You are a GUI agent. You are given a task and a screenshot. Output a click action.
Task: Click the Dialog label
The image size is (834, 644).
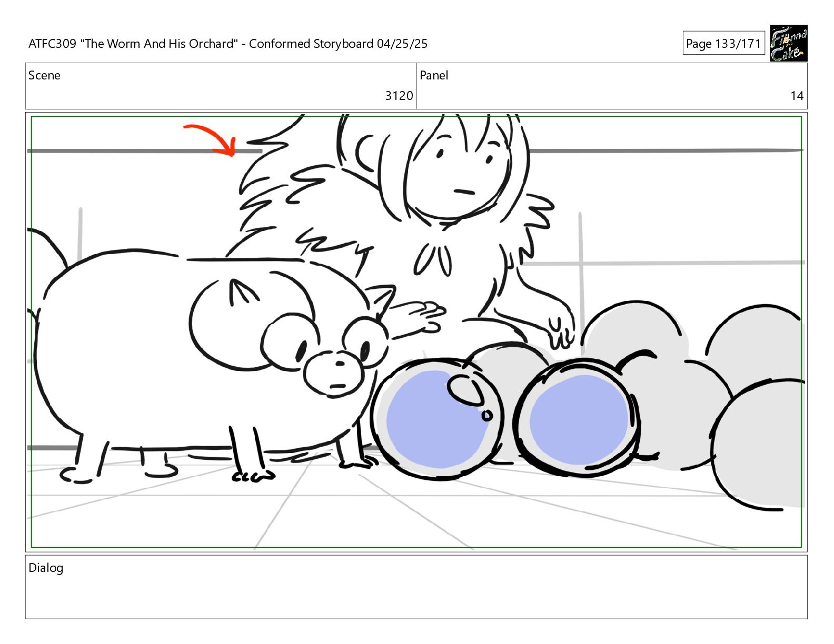[x=46, y=568]
